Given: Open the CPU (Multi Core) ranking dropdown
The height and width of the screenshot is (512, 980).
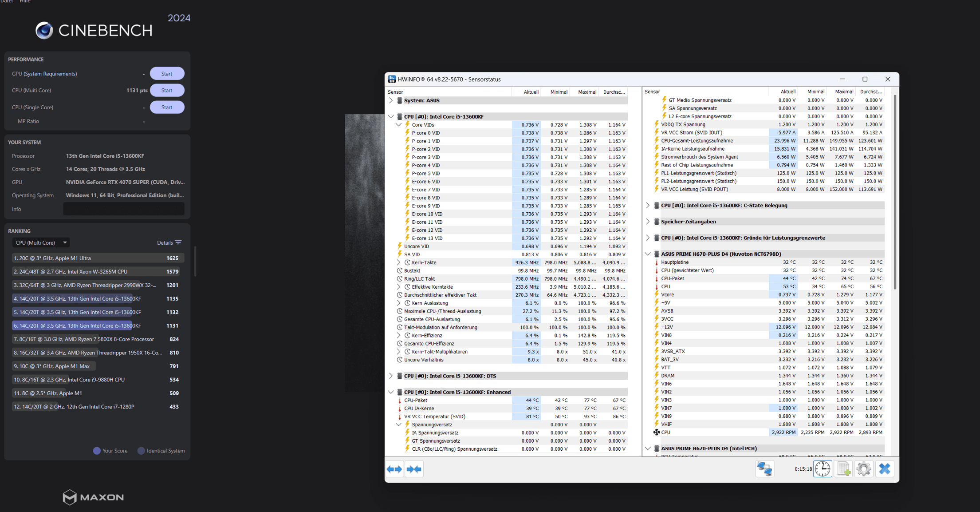Looking at the screenshot, I should coord(41,242).
